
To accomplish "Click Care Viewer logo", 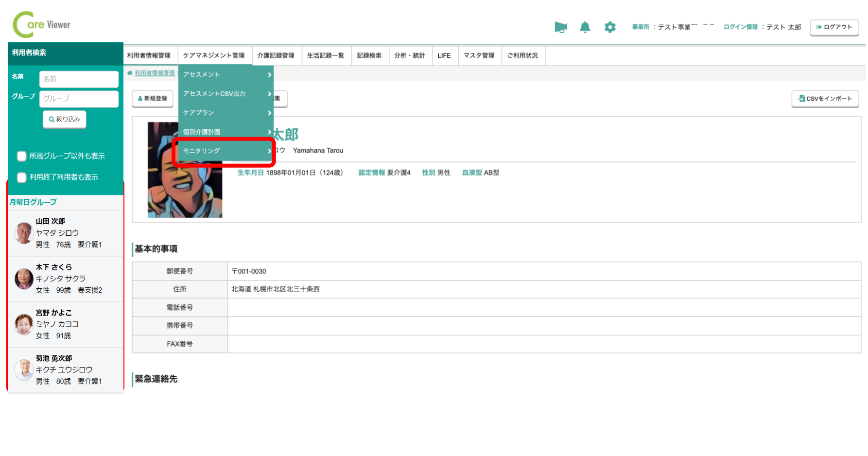I will (42, 24).
